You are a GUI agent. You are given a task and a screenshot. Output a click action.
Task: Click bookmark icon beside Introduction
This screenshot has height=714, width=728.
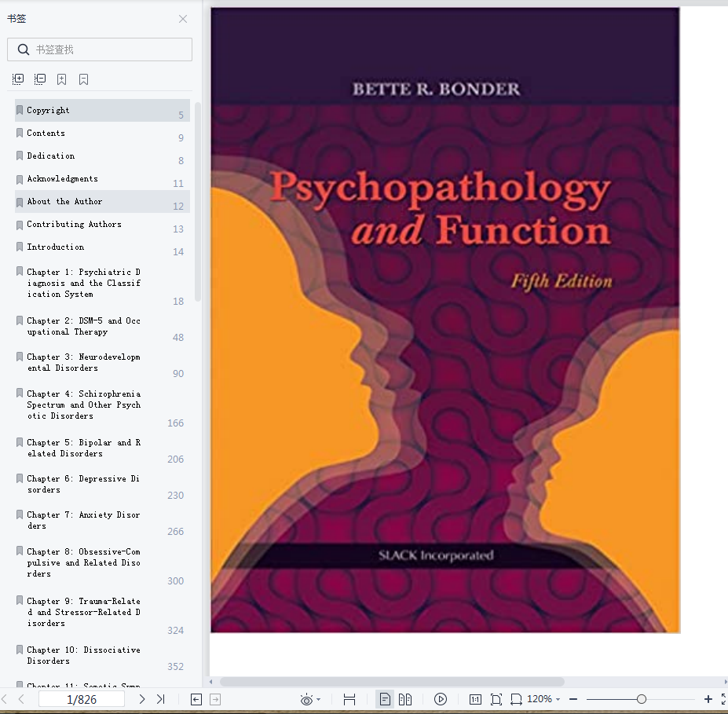(20, 247)
